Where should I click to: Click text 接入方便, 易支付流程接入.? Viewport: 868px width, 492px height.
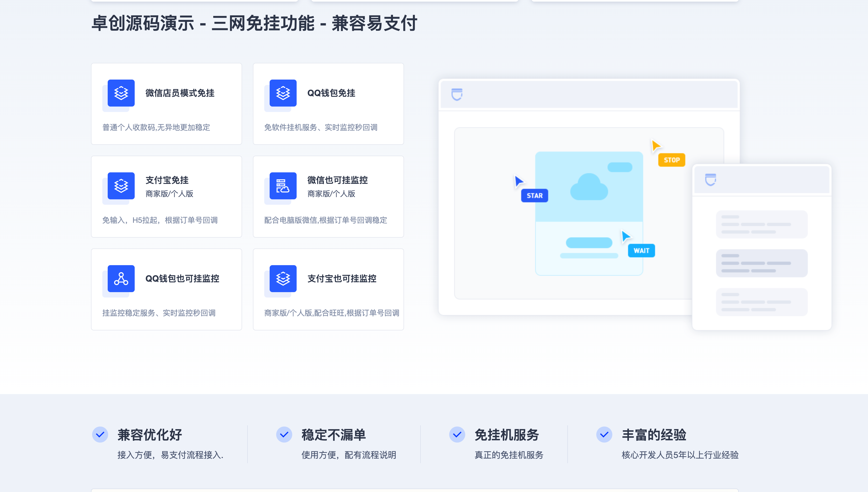(170, 455)
